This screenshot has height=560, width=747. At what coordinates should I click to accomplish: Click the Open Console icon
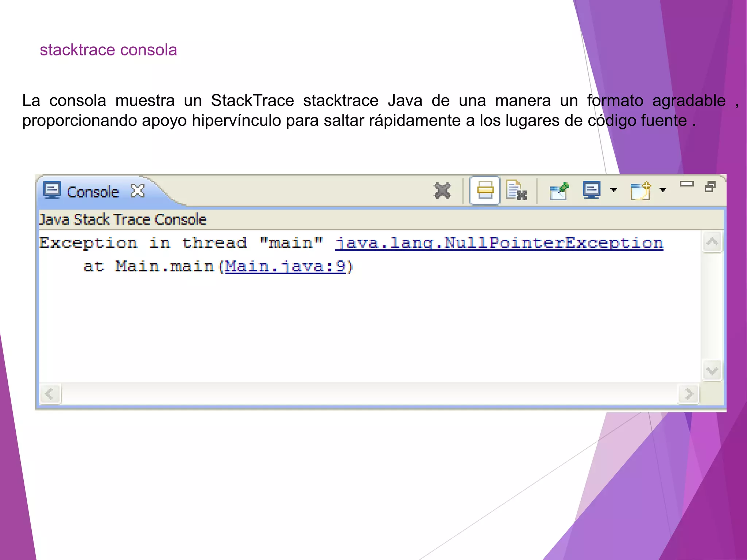pyautogui.click(x=641, y=190)
